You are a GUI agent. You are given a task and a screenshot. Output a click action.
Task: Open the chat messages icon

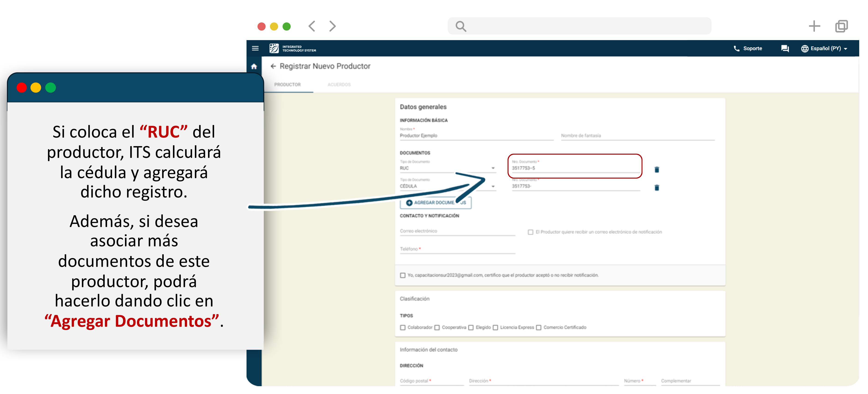(785, 48)
